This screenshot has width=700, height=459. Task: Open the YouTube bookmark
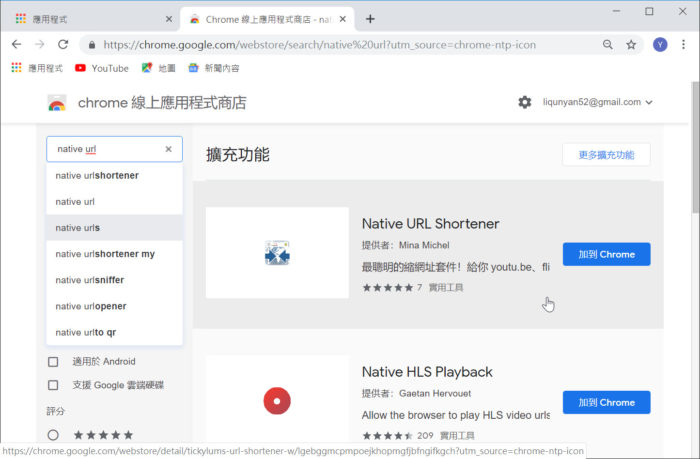102,68
